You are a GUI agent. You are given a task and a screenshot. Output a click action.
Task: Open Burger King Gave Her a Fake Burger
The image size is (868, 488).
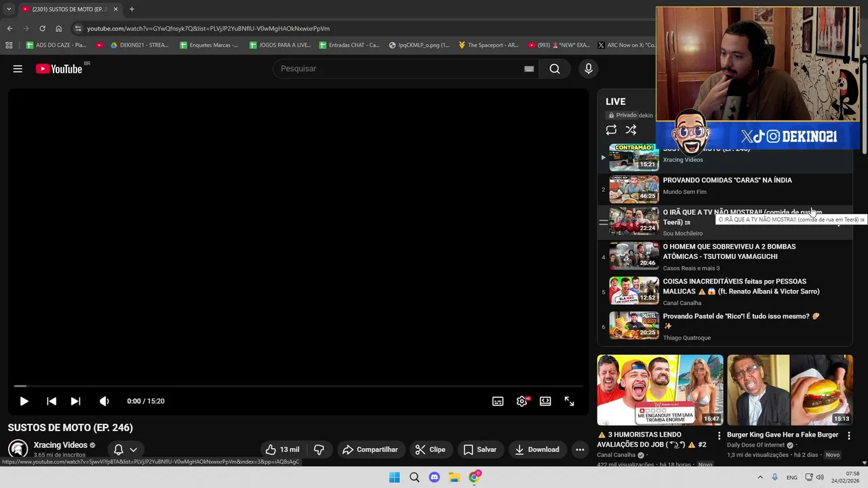click(783, 434)
